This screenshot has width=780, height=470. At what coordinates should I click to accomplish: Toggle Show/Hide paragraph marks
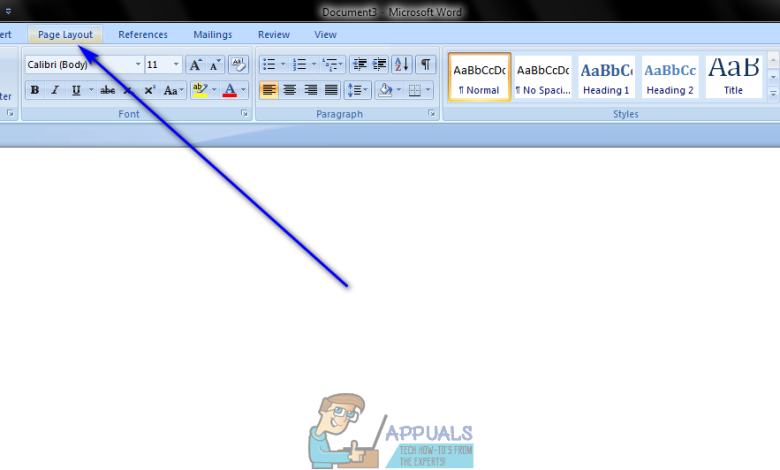click(426, 65)
